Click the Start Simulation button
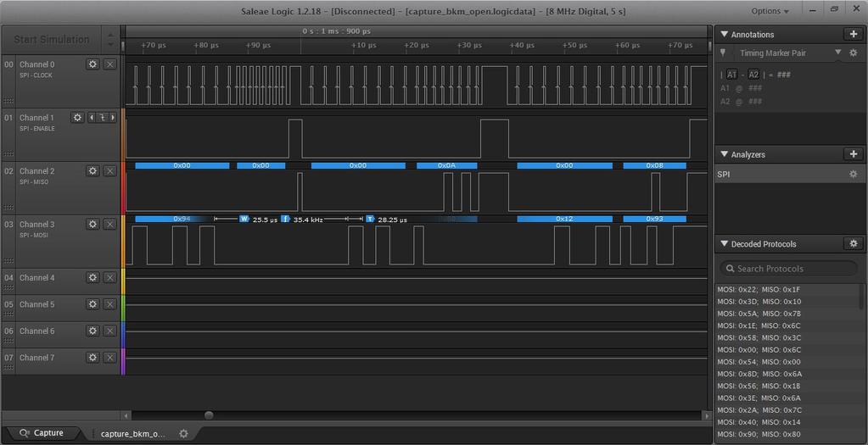Viewport: 868px width, 445px height. pyautogui.click(x=52, y=39)
